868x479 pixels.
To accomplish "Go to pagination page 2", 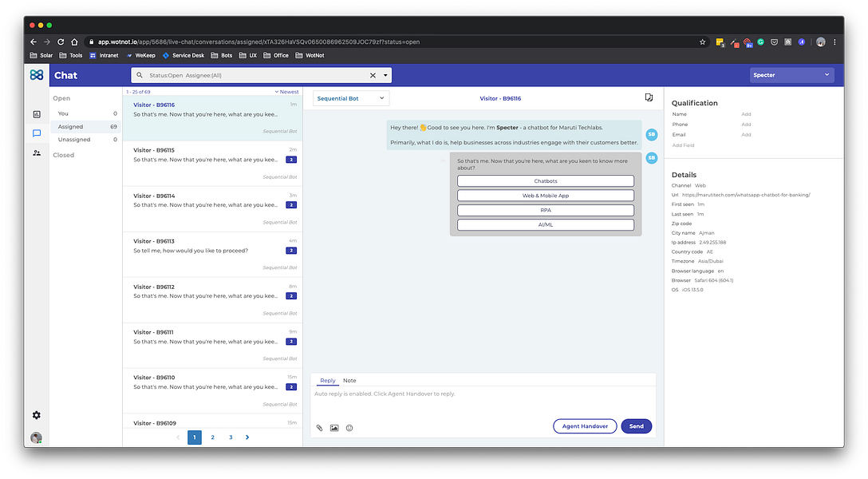I will tap(212, 437).
